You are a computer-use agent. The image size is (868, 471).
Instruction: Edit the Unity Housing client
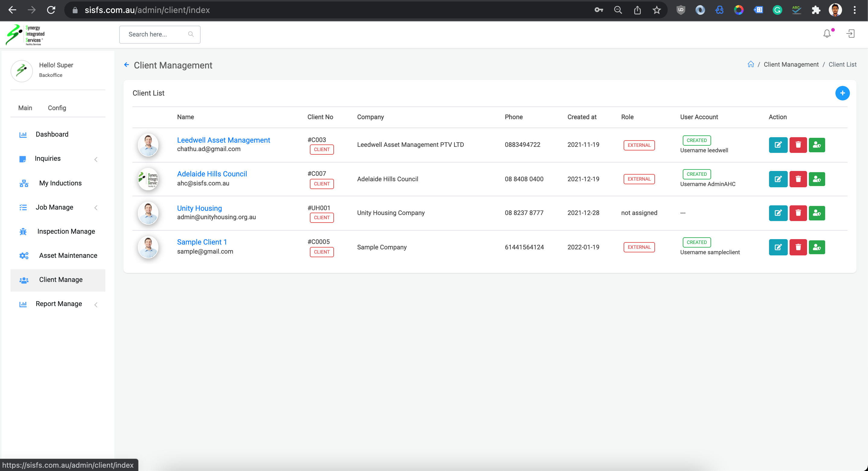point(778,213)
